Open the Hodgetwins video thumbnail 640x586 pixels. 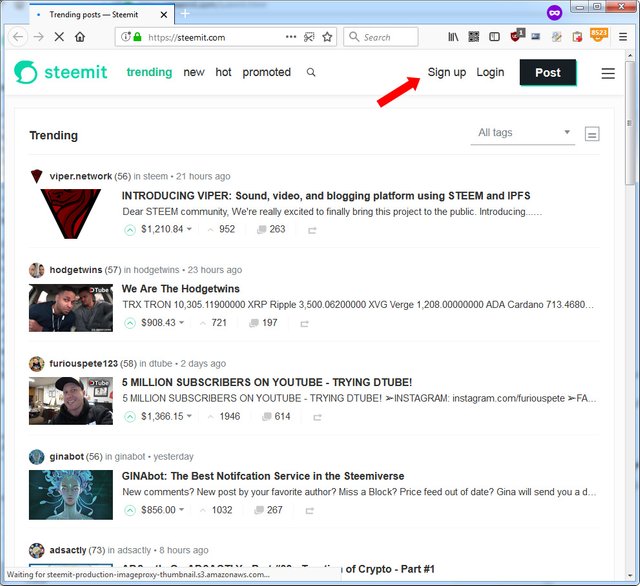(71, 308)
